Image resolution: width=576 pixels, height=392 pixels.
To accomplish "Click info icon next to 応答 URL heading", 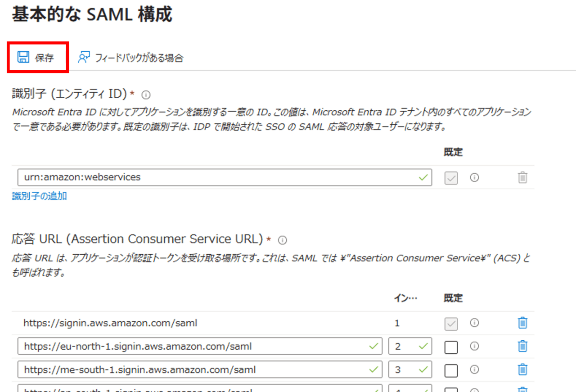I will pyautogui.click(x=283, y=240).
